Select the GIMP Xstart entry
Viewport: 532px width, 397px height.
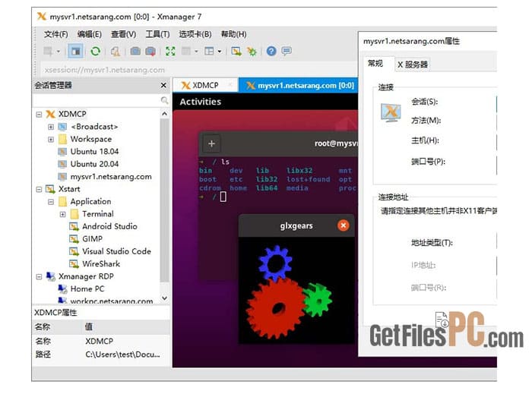pyautogui.click(x=92, y=239)
